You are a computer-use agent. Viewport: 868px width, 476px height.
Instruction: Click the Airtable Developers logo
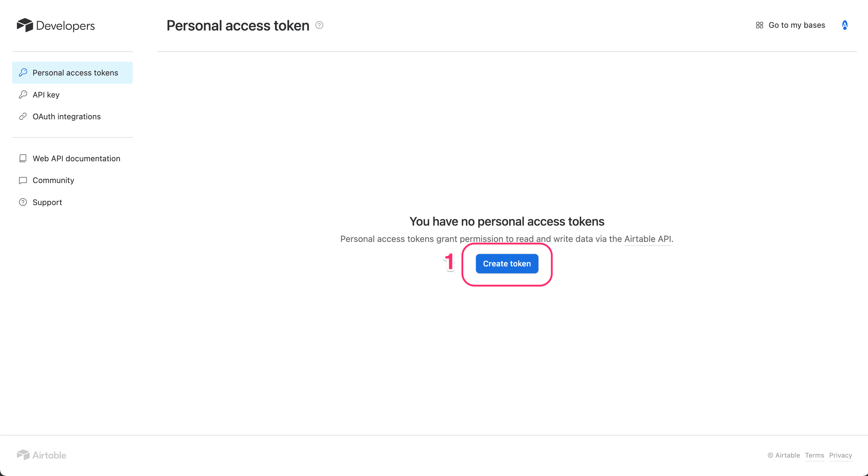pos(56,26)
